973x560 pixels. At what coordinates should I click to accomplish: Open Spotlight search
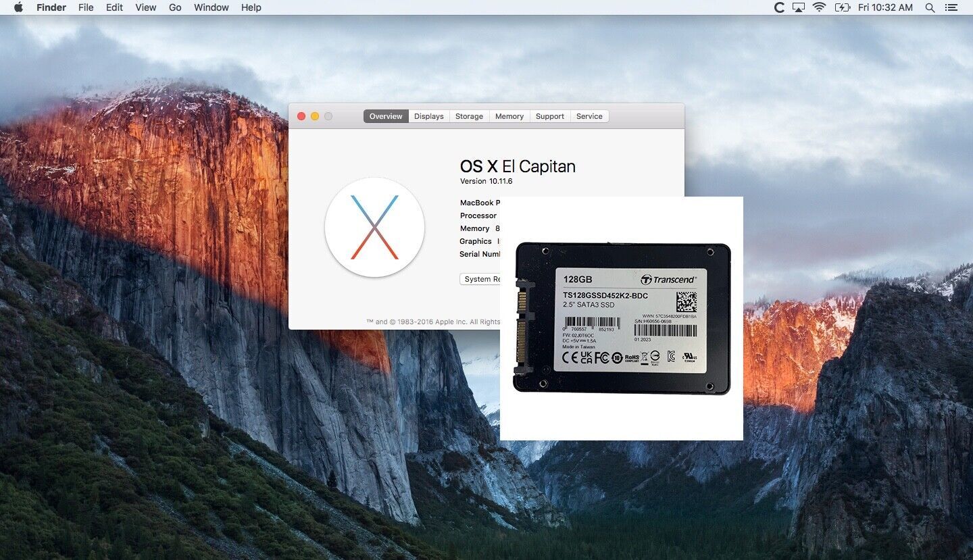(x=930, y=7)
